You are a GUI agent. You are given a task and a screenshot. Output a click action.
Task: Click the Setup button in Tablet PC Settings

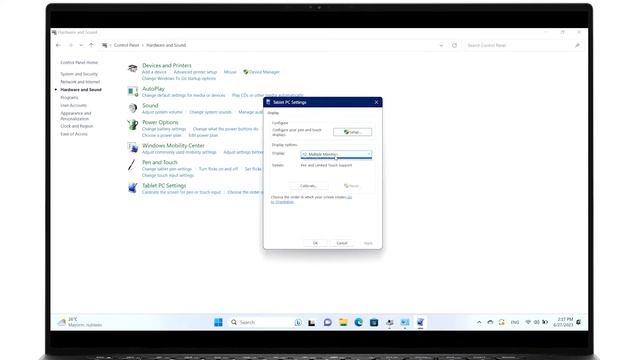[x=352, y=132]
